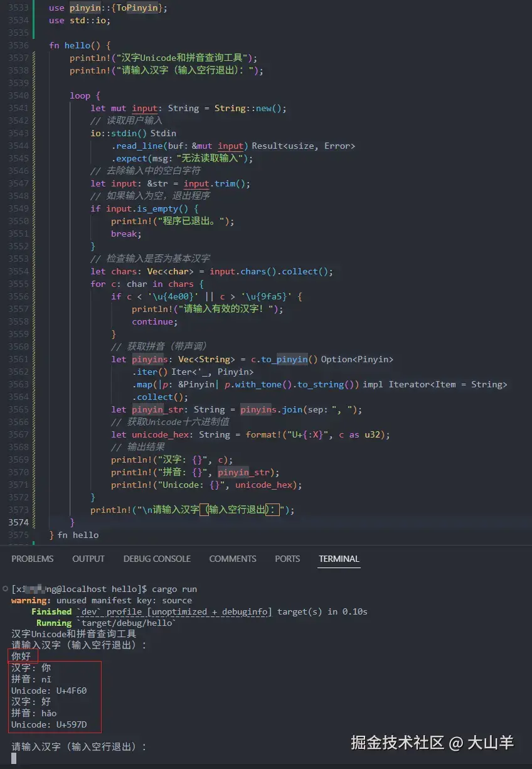Switch to the OUTPUT tab
The width and height of the screenshot is (532, 769).
(x=88, y=559)
